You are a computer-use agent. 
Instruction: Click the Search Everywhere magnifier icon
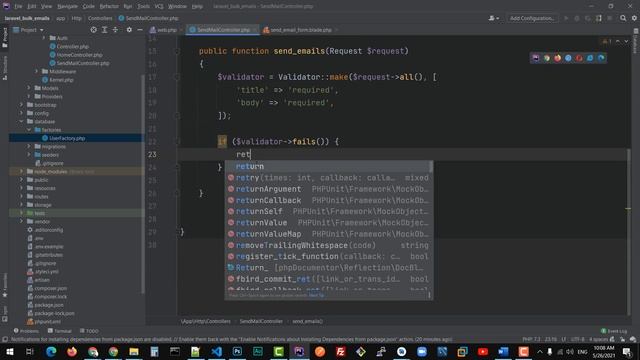(623, 18)
